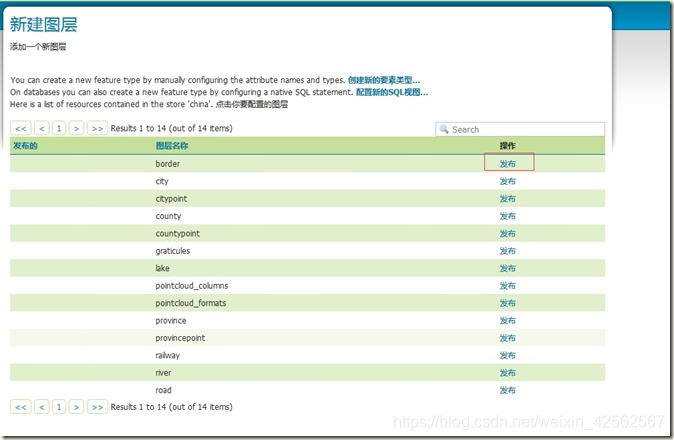
Task: Select the graticules layer name
Action: (x=173, y=251)
